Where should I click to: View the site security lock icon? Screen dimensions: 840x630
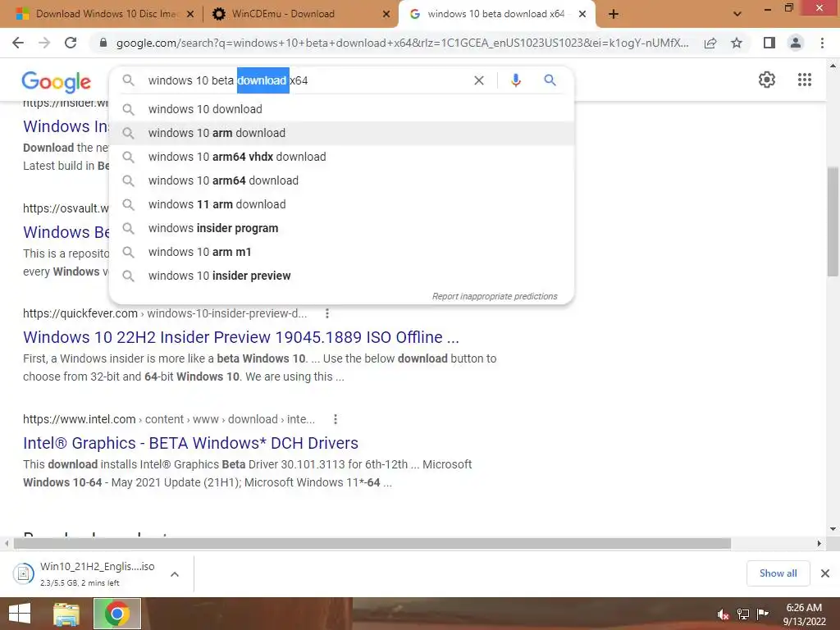pyautogui.click(x=103, y=43)
